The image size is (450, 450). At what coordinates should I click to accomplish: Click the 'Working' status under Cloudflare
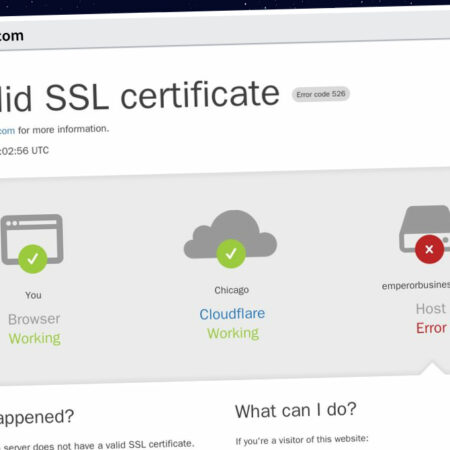(x=233, y=333)
